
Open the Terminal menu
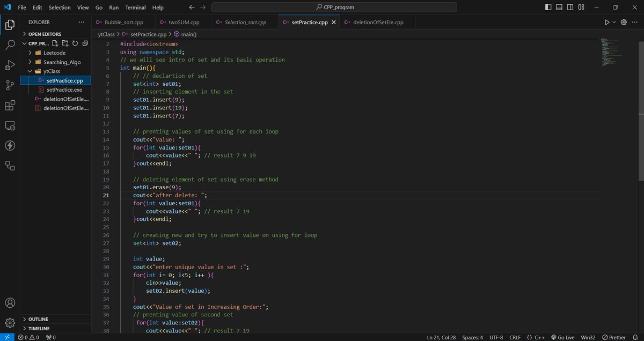point(135,8)
